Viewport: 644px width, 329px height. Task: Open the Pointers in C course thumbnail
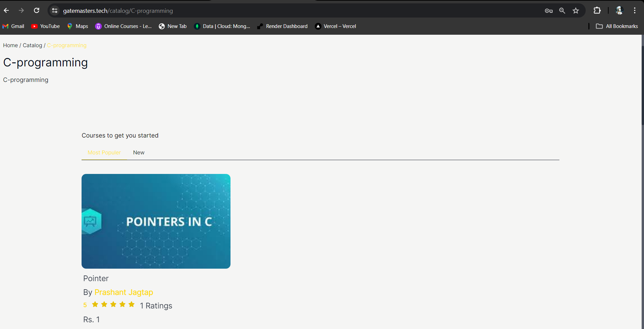point(156,221)
